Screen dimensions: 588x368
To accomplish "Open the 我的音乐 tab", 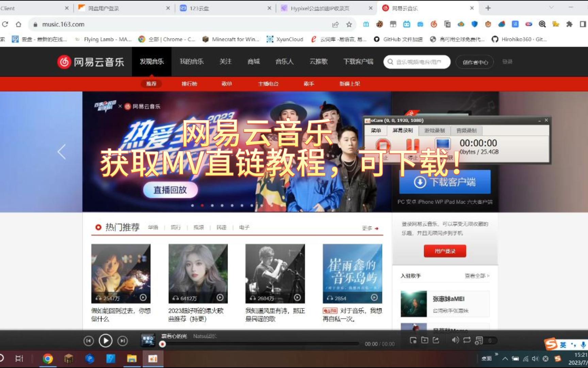I will [192, 62].
